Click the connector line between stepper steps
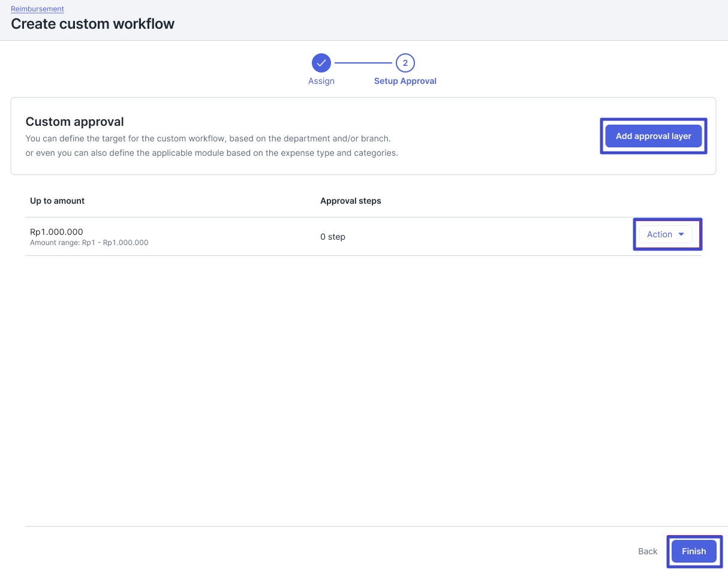Screen dimensions: 728x577 (x=363, y=63)
